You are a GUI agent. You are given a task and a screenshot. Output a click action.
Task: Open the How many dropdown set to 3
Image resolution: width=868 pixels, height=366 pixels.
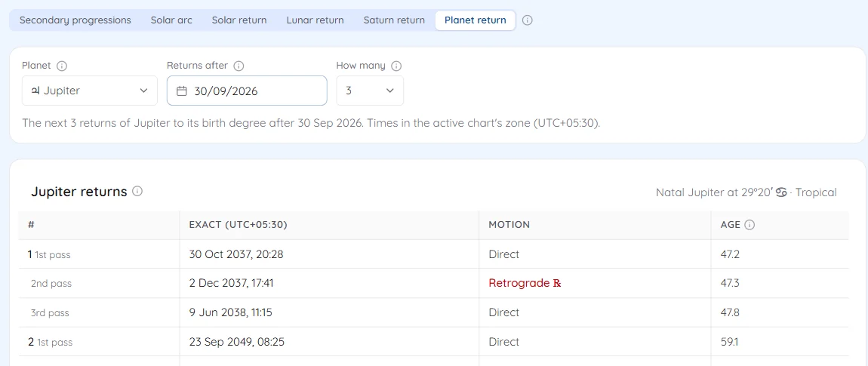click(x=370, y=91)
